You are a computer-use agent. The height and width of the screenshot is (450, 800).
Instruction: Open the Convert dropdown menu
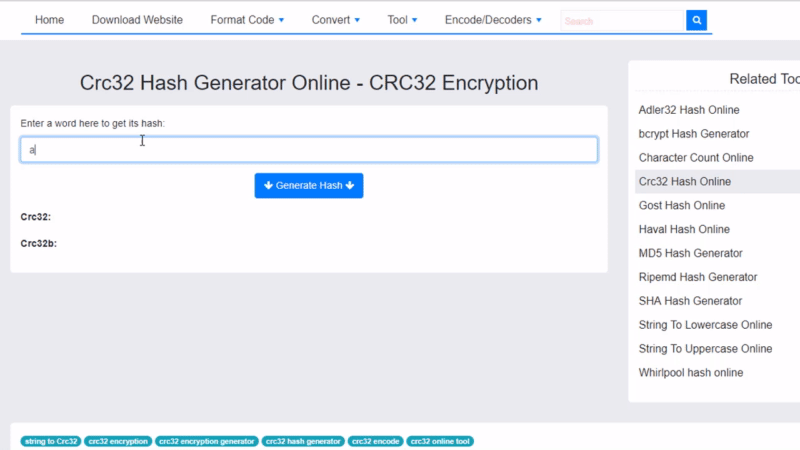(x=335, y=20)
